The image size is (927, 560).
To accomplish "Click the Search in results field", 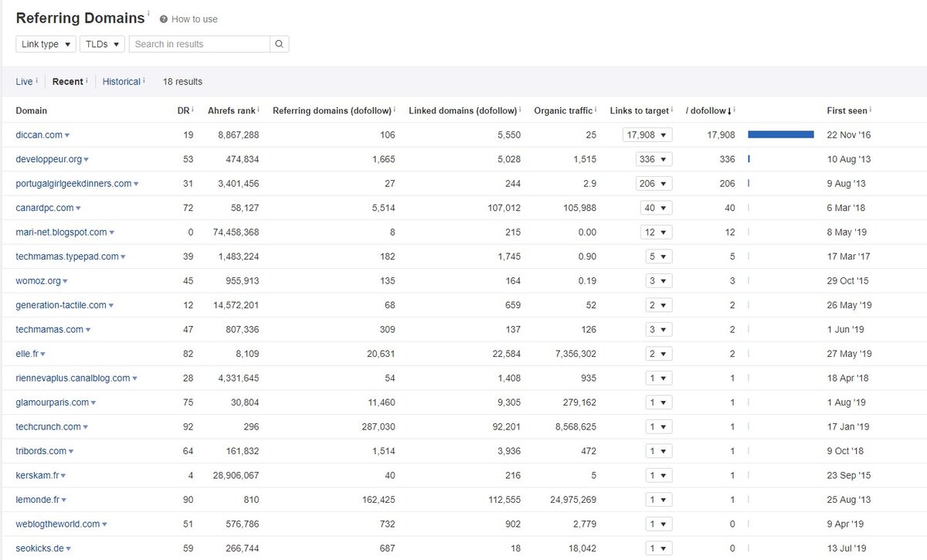I will pyautogui.click(x=199, y=44).
